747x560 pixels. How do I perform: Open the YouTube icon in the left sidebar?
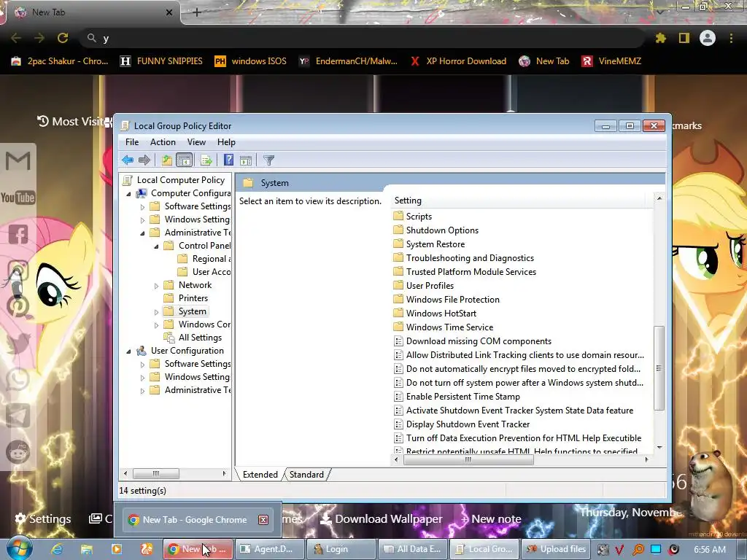(18, 197)
